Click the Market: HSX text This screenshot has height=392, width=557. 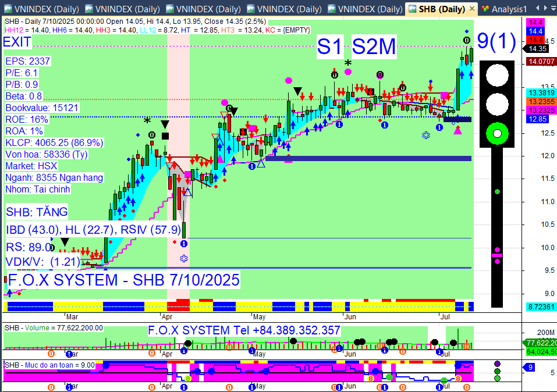(x=31, y=166)
